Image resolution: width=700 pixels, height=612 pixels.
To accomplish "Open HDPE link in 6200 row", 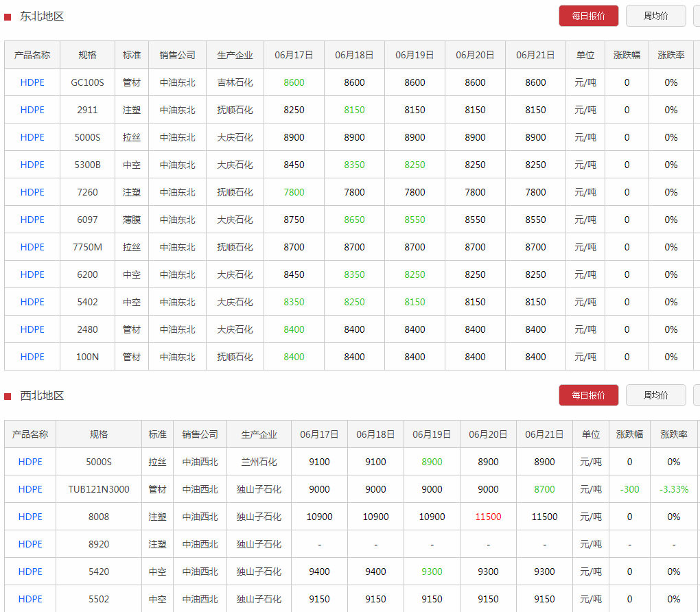I will tap(32, 274).
